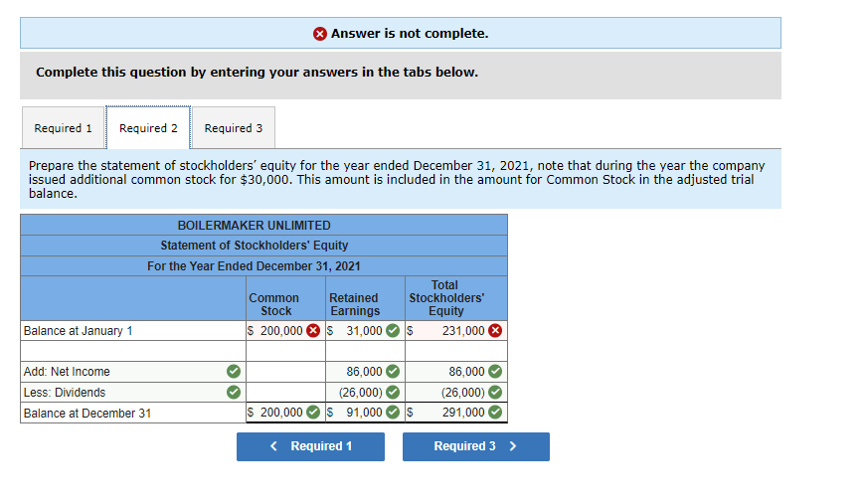This screenshot has width=864, height=504.
Task: Click Statement of Stockholders' Equity heading
Action: tap(254, 246)
